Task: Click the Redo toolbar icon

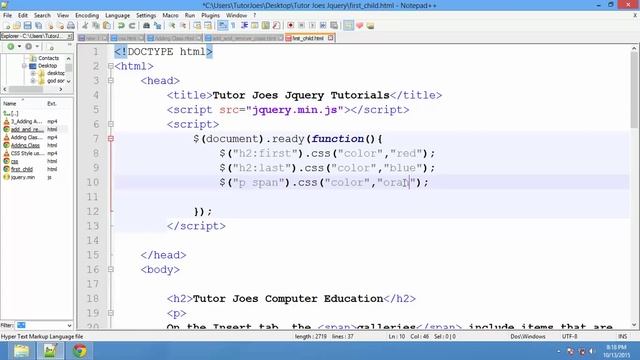Action: pos(132,26)
